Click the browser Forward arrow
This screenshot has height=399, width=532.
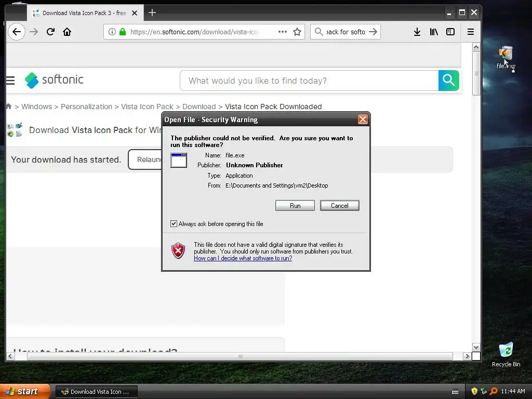coord(34,32)
